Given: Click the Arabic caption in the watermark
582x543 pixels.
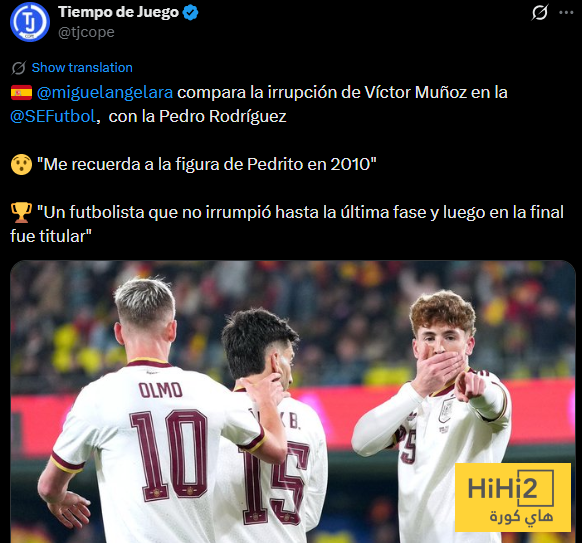Looking at the screenshot, I should coord(521,516).
